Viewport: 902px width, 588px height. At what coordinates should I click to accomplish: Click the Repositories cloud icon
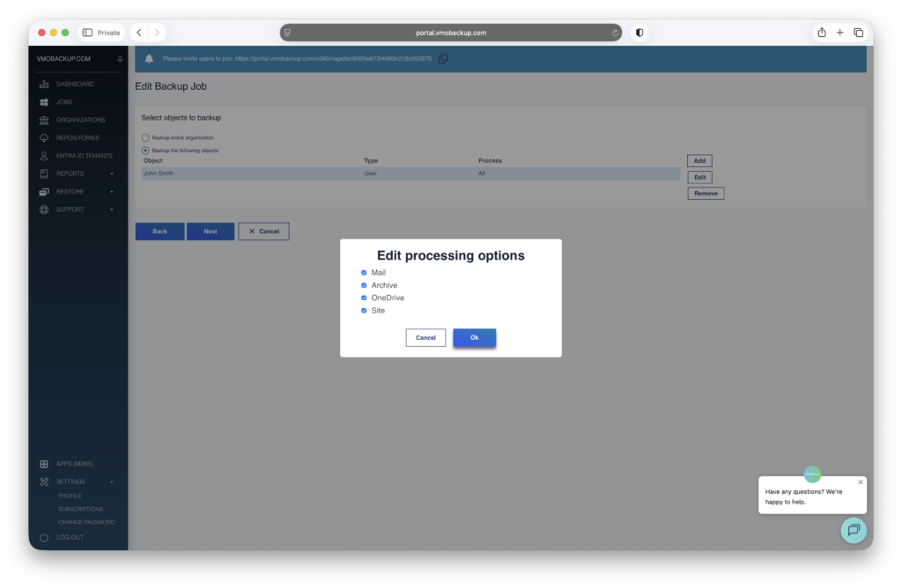(x=45, y=138)
